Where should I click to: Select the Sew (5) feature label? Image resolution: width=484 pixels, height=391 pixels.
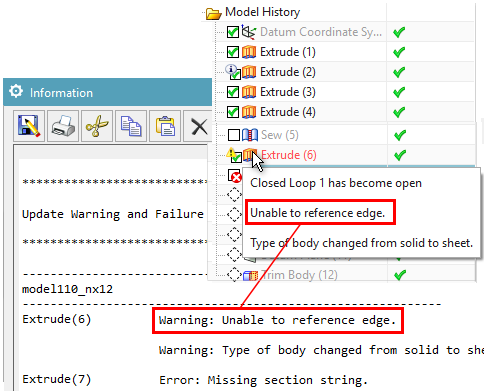pos(280,135)
